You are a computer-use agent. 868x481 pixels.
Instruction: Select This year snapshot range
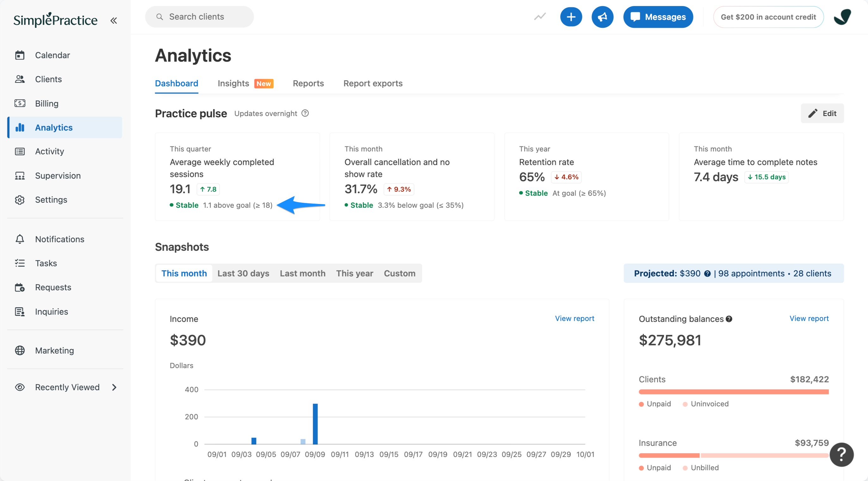(355, 273)
